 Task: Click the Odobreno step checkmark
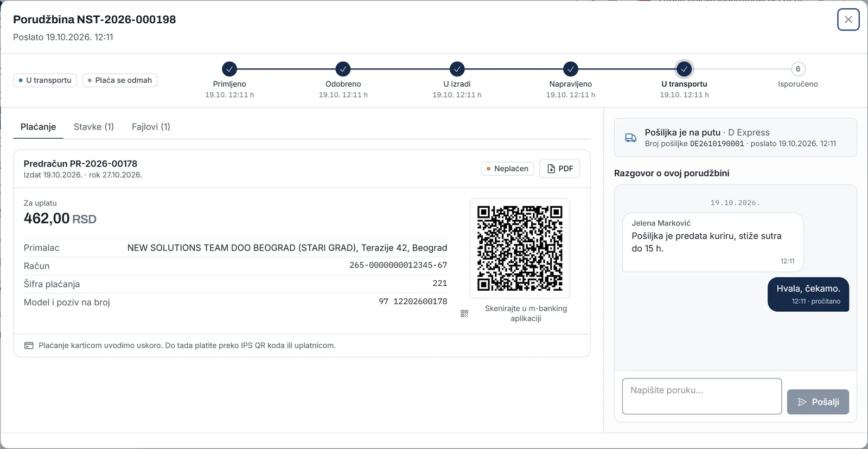tap(343, 69)
